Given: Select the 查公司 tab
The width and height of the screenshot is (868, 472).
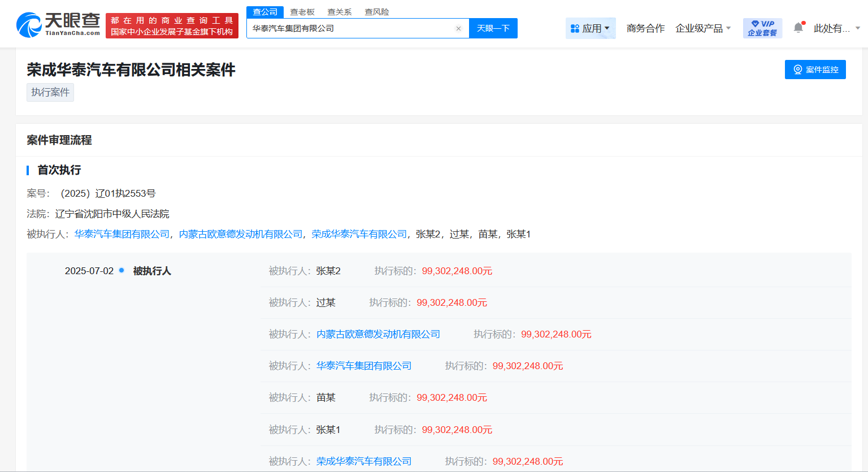Looking at the screenshot, I should point(265,12).
